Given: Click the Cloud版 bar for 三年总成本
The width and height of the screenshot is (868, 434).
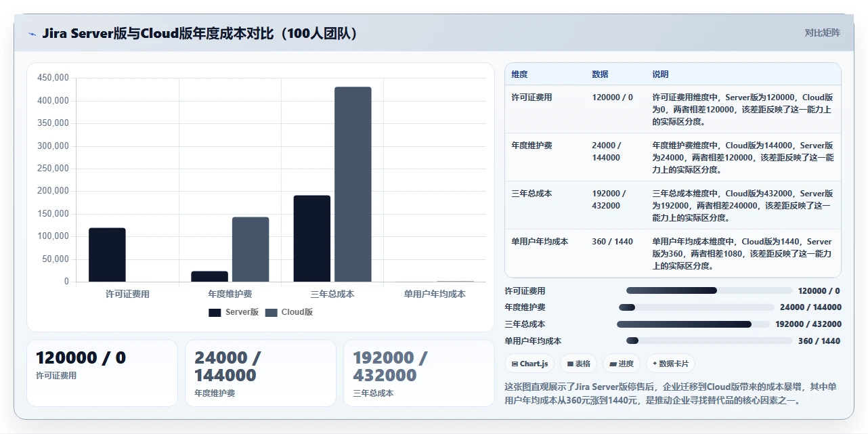Looking at the screenshot, I should click(x=353, y=184).
